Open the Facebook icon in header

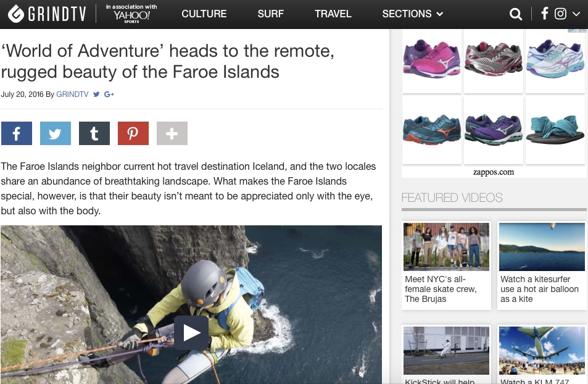pyautogui.click(x=544, y=14)
